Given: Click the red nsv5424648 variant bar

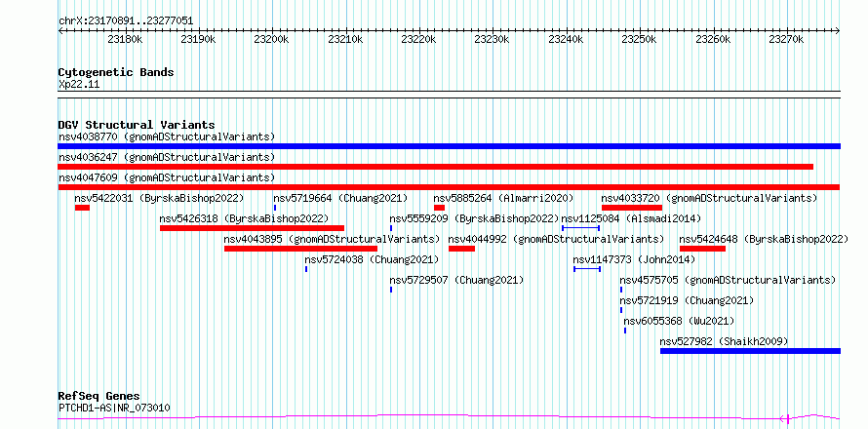Looking at the screenshot, I should tap(702, 249).
